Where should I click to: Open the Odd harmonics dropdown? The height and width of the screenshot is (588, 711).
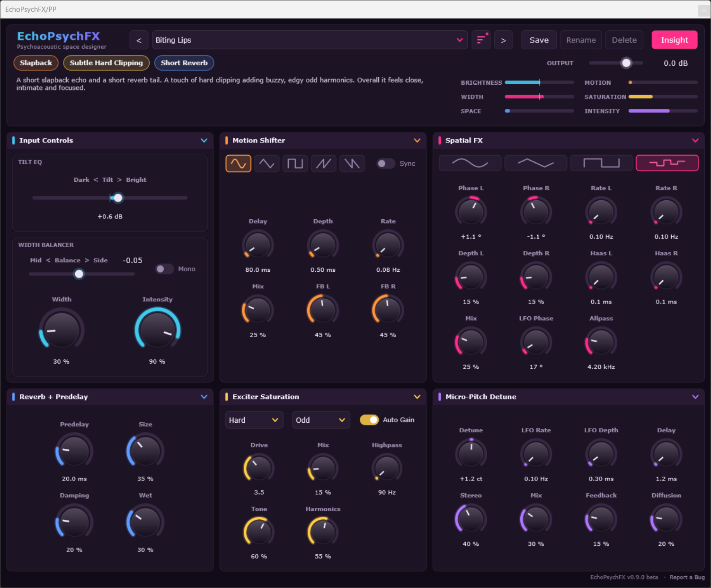[x=321, y=420]
